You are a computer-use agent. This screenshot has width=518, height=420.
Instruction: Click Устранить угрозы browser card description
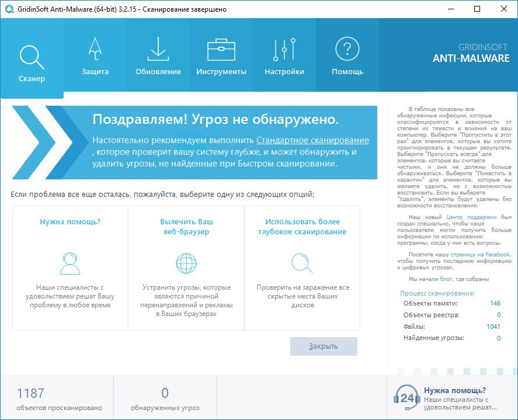coord(186,300)
